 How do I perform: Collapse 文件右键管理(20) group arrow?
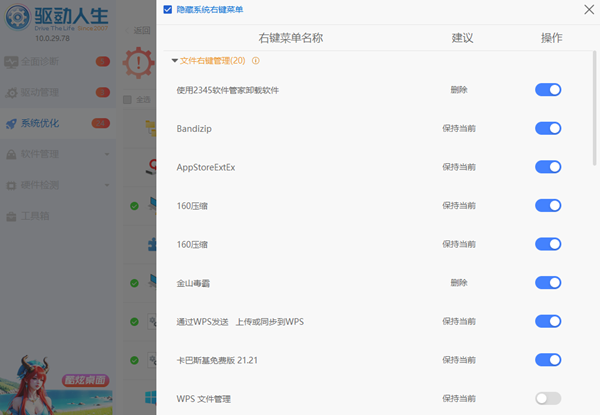pyautogui.click(x=175, y=60)
